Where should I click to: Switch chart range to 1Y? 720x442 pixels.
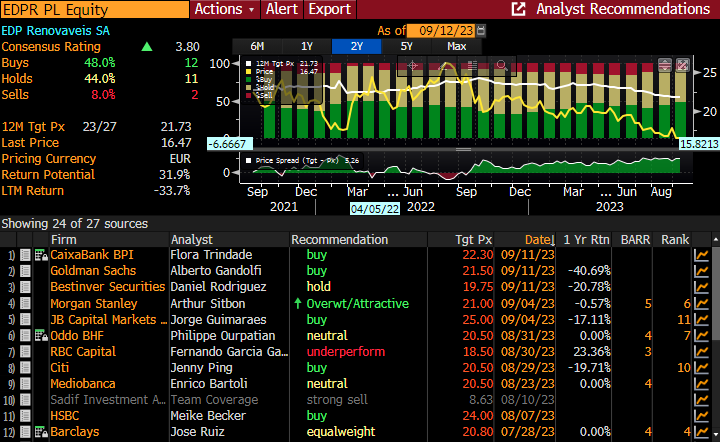307,46
